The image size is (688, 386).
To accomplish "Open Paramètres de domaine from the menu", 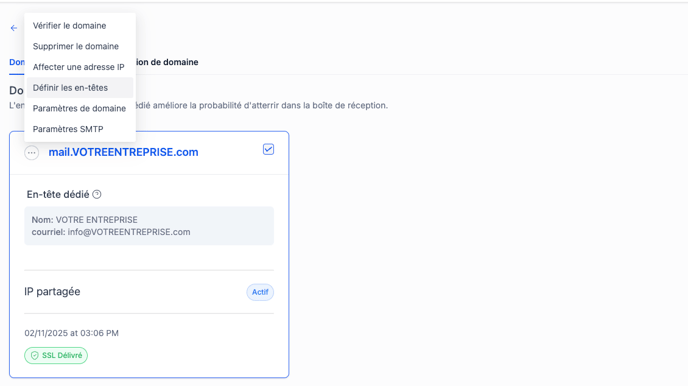I will pos(80,108).
